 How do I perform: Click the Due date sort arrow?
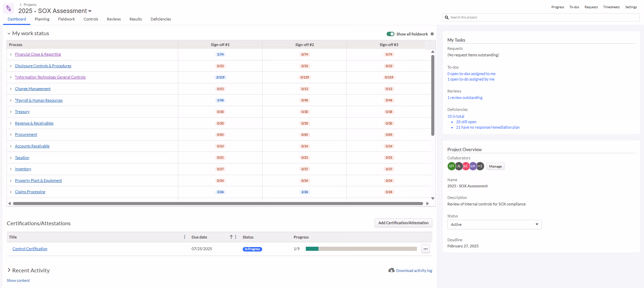(231, 237)
